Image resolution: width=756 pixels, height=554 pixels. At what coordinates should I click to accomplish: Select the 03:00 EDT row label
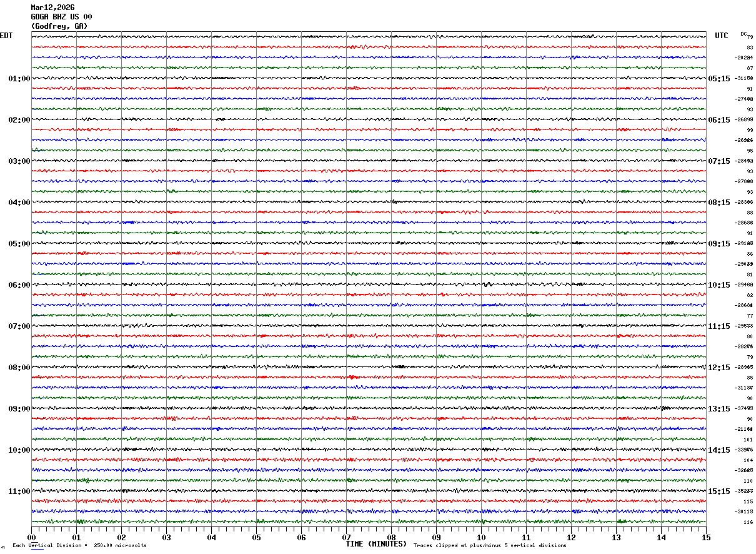[19, 161]
